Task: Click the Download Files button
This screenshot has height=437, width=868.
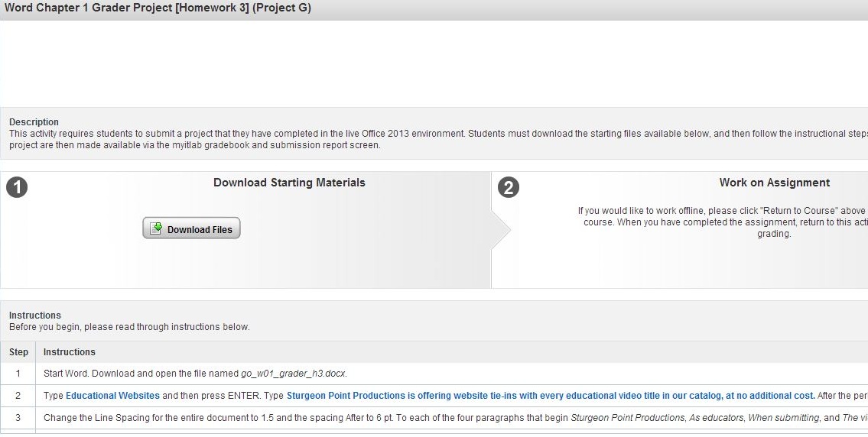Action: tap(191, 228)
